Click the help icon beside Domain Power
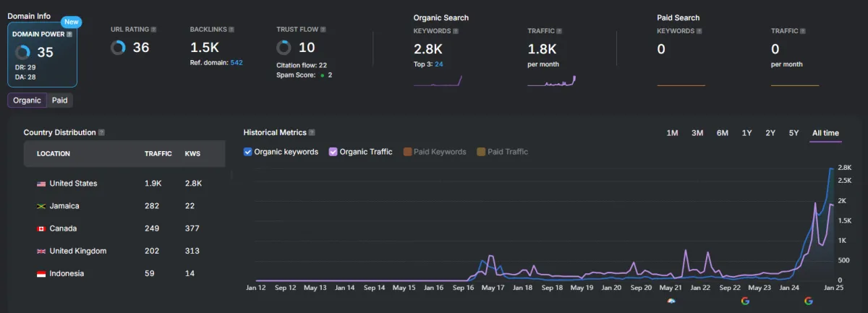868x313 pixels. [x=69, y=34]
